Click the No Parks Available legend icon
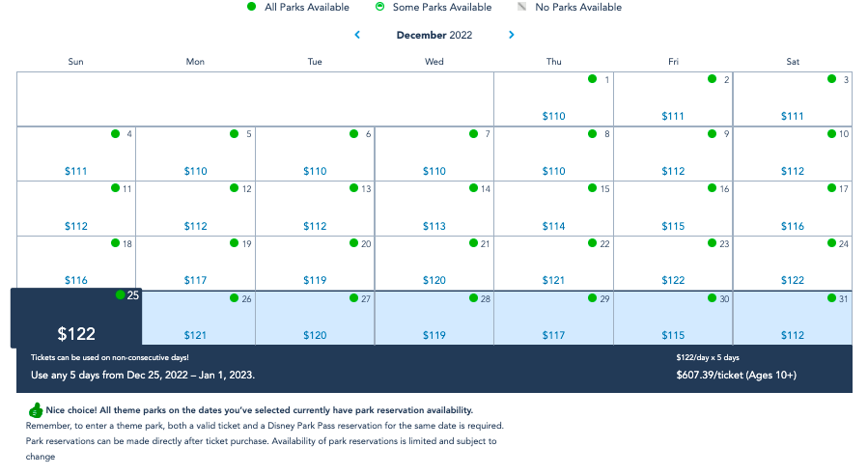Image resolution: width=868 pixels, height=475 pixels. (521, 7)
